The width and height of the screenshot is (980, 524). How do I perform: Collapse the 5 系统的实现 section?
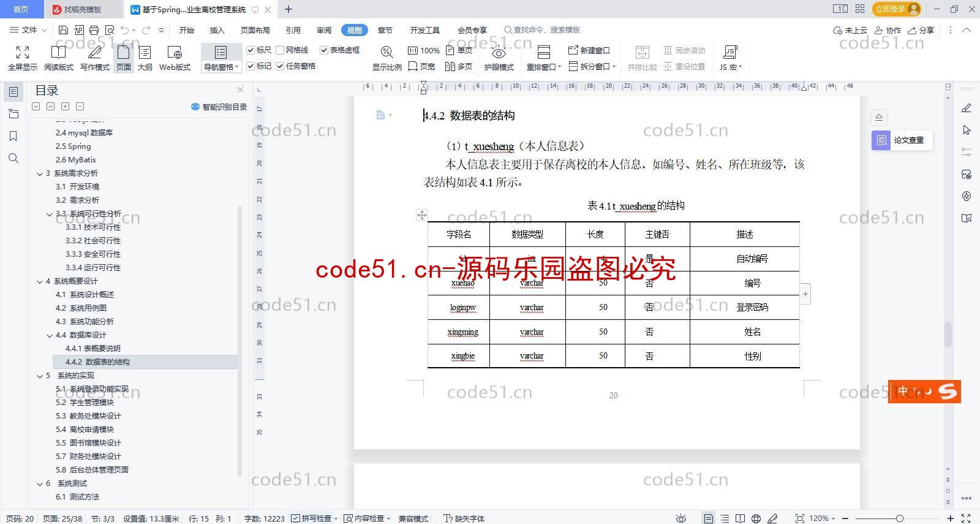(x=40, y=376)
